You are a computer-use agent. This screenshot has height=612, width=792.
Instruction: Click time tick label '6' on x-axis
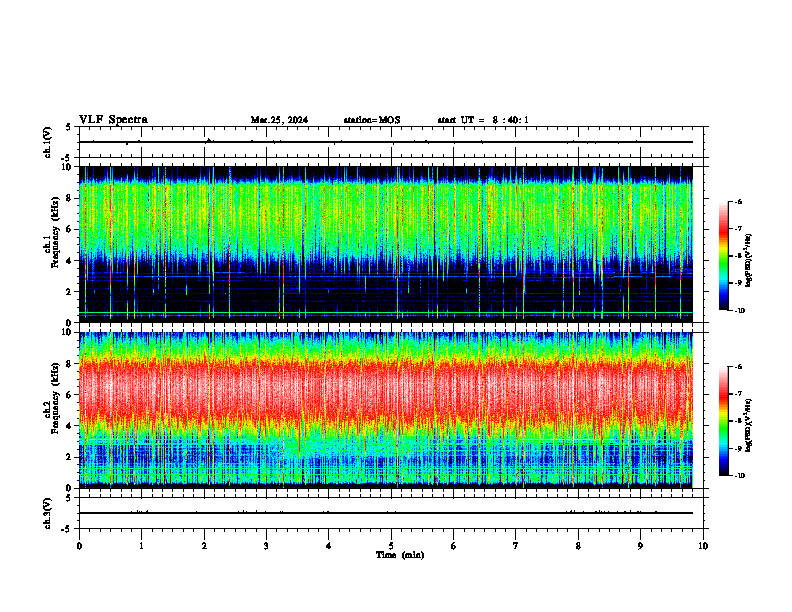click(x=454, y=546)
